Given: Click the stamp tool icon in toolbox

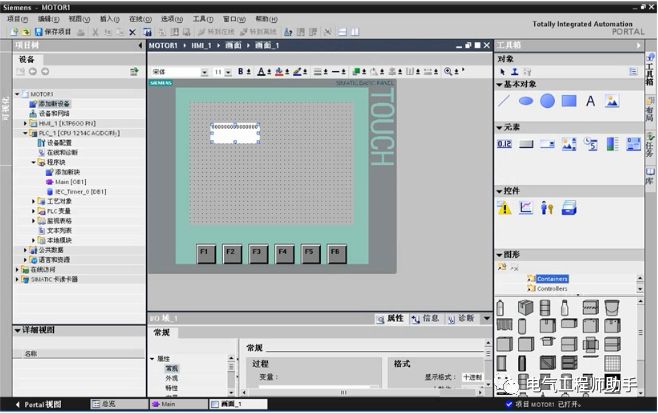Looking at the screenshot, I should click(514, 72).
